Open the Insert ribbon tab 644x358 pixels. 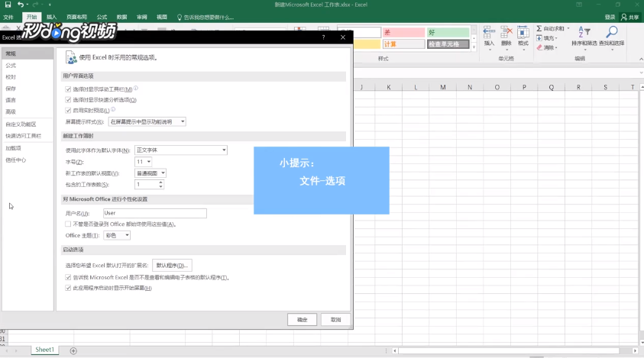tap(52, 18)
